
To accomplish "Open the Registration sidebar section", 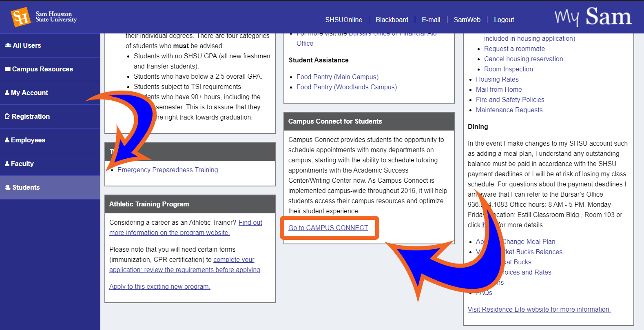I will pos(50,116).
